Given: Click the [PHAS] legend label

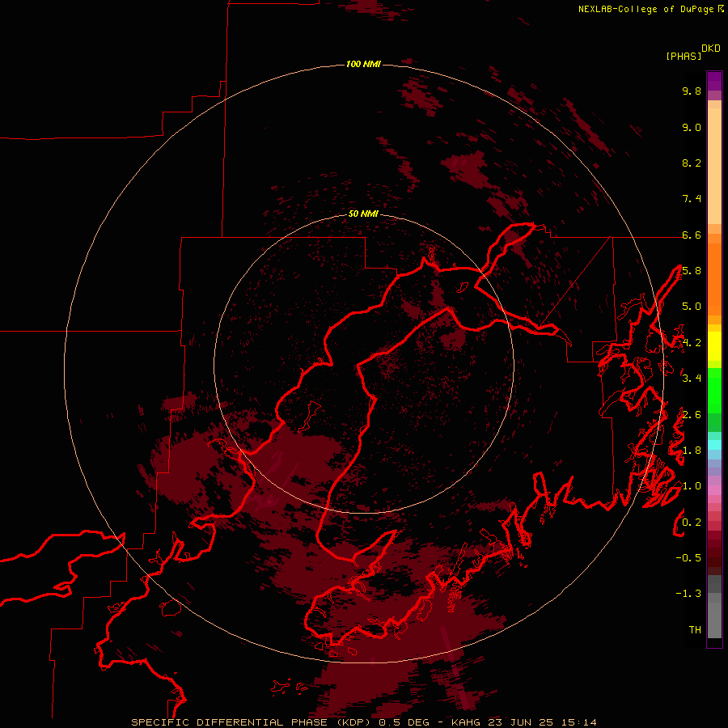Looking at the screenshot, I should (x=684, y=56).
